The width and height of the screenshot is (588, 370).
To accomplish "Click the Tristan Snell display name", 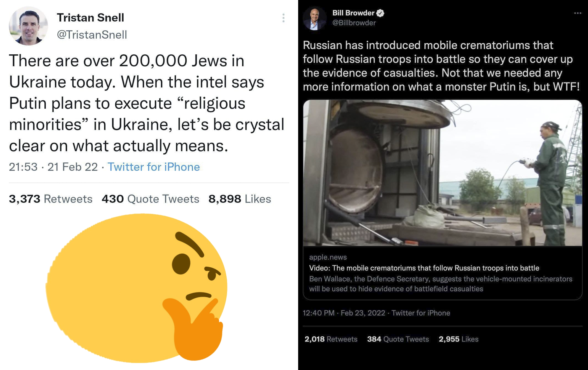I will pyautogui.click(x=91, y=18).
